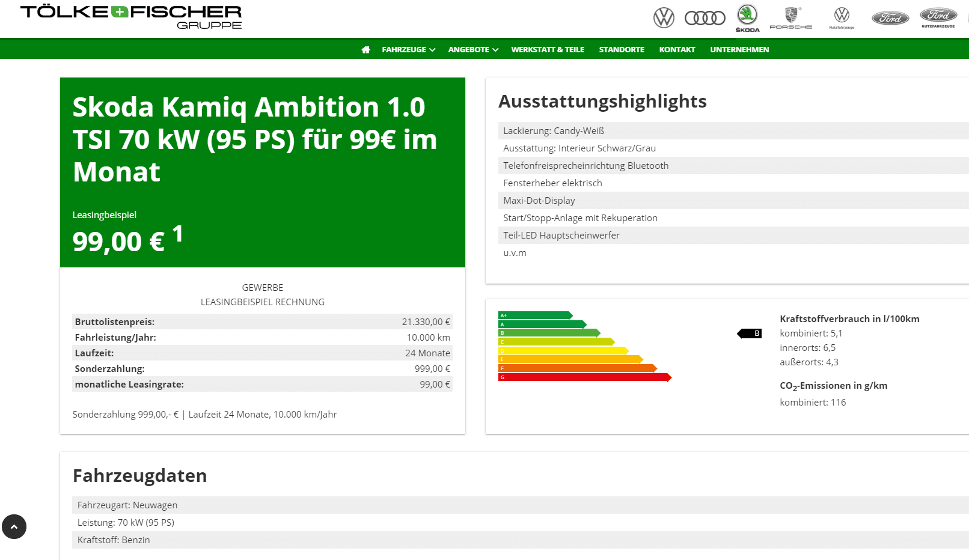Expand the Angebote dropdown menu

(x=473, y=50)
